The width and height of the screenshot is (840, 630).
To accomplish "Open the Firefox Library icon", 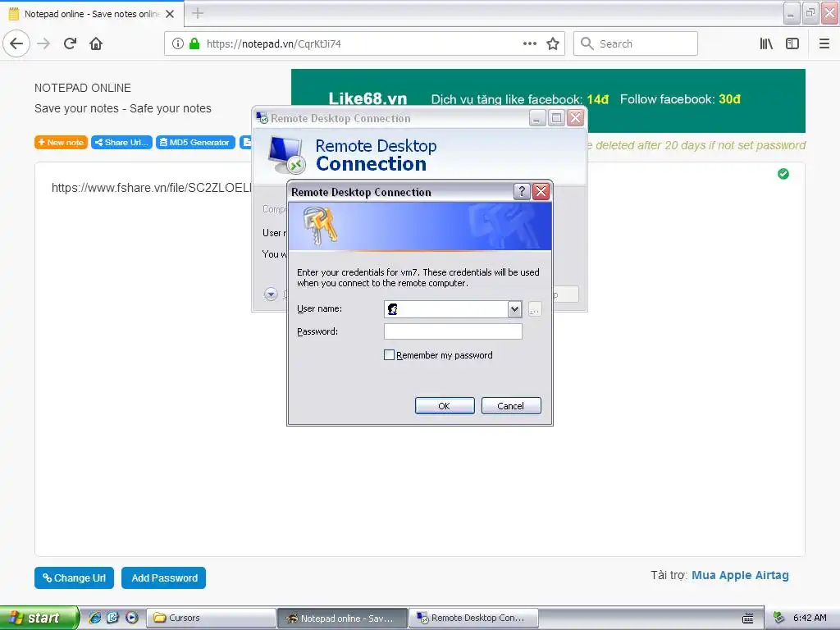I will pos(767,43).
